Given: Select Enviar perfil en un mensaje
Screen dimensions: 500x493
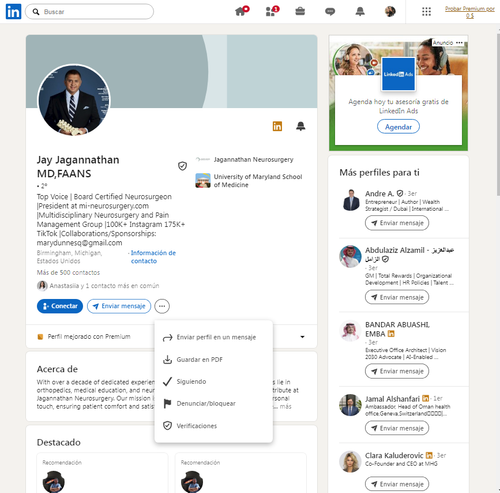Looking at the screenshot, I should (x=214, y=337).
